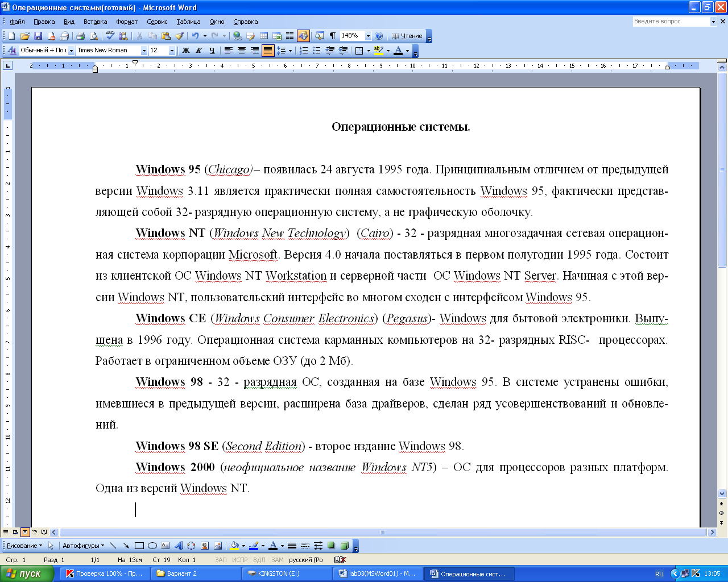This screenshot has width=728, height=582.
Task: Toggle the Drawing toolbar button
Action: (x=303, y=36)
